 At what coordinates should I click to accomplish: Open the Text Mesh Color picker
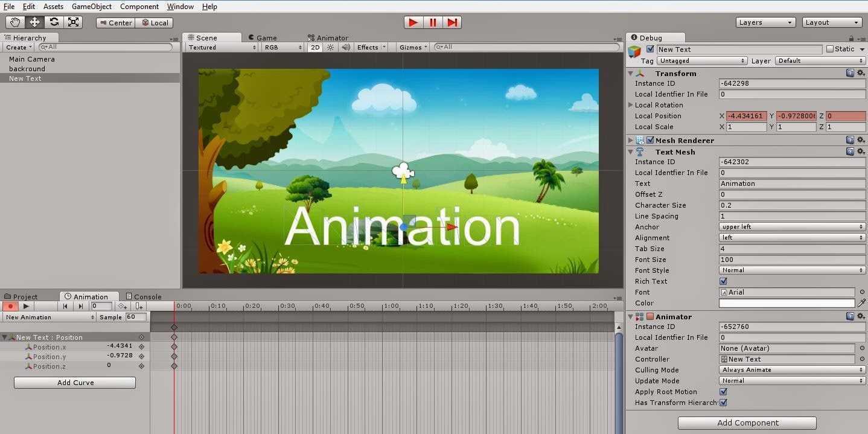pyautogui.click(x=787, y=303)
